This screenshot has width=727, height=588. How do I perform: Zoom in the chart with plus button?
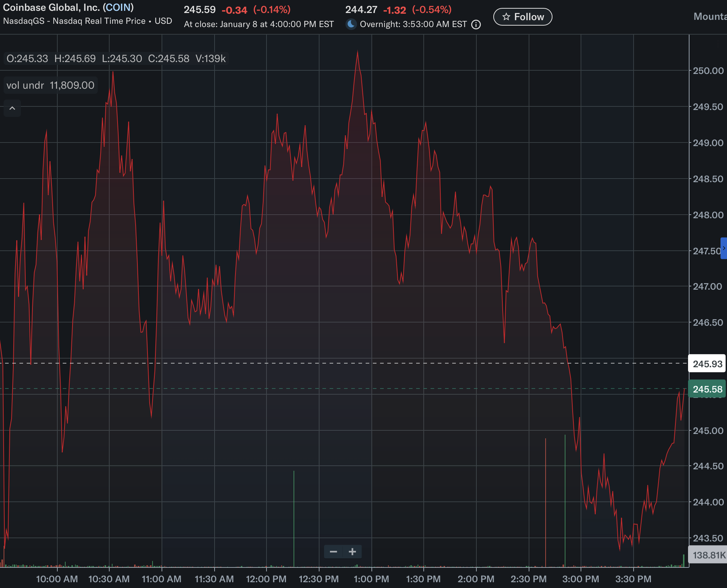pos(352,552)
